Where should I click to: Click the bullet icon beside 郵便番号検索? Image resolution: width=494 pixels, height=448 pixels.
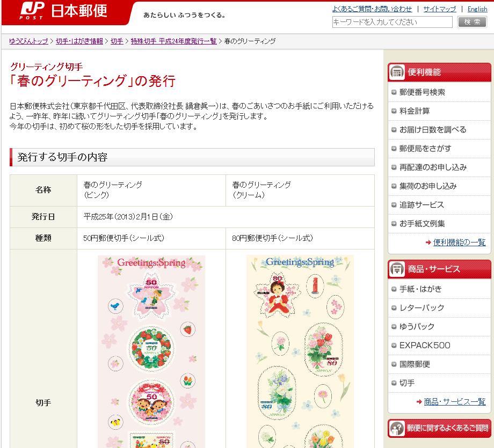394,92
